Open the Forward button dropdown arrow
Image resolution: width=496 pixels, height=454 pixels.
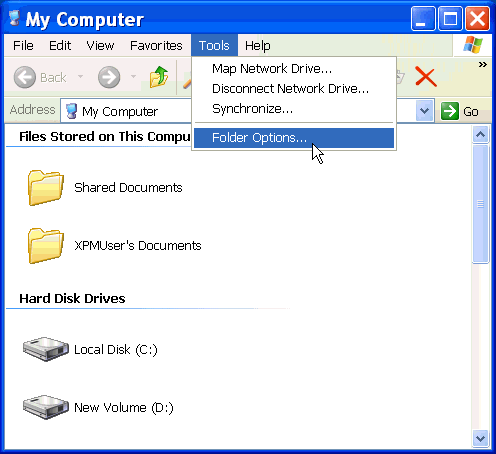click(x=133, y=77)
